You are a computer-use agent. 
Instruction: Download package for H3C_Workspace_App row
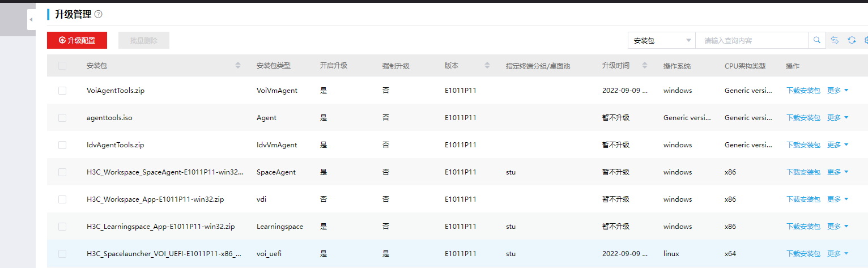[803, 199]
